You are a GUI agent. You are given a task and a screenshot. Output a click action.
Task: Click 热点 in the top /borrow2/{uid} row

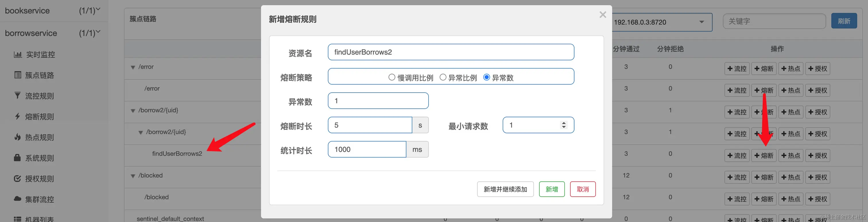791,112
